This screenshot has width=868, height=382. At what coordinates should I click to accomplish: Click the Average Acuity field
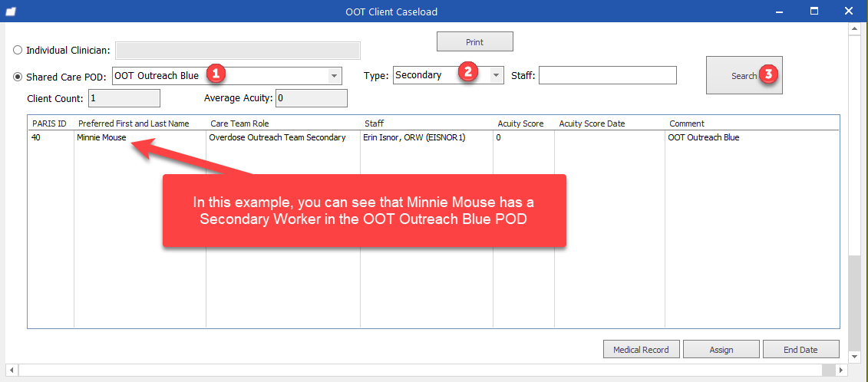pos(311,98)
